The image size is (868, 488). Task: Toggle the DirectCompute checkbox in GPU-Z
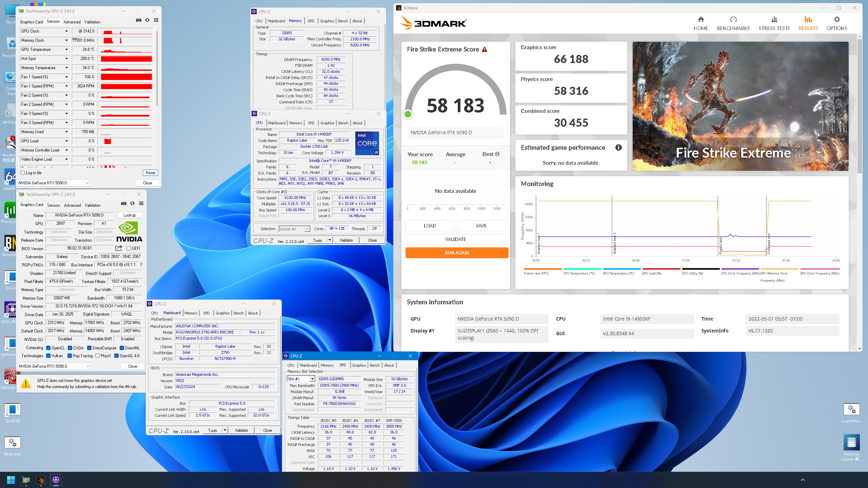coord(89,348)
